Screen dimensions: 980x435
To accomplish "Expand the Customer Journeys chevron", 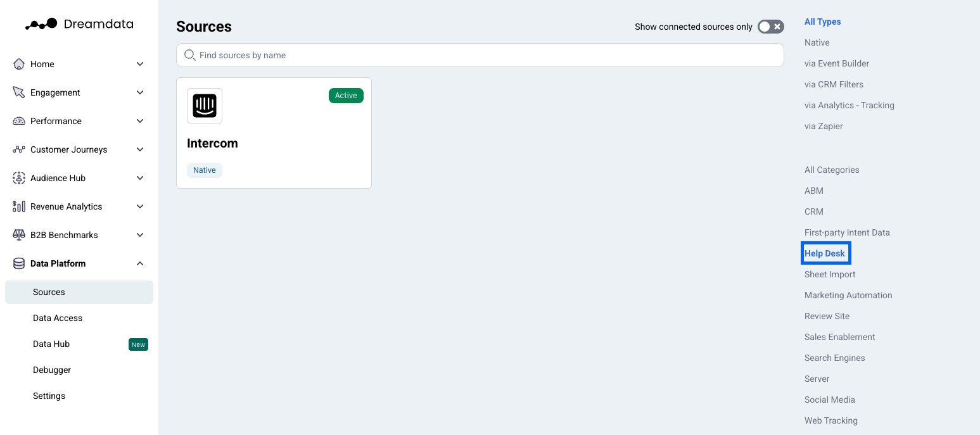I will (x=140, y=149).
